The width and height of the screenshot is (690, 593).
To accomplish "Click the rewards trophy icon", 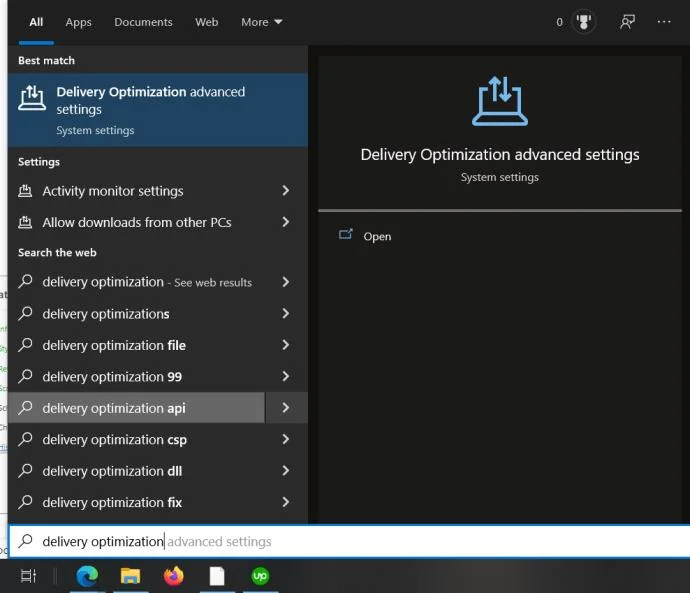I will pos(584,22).
